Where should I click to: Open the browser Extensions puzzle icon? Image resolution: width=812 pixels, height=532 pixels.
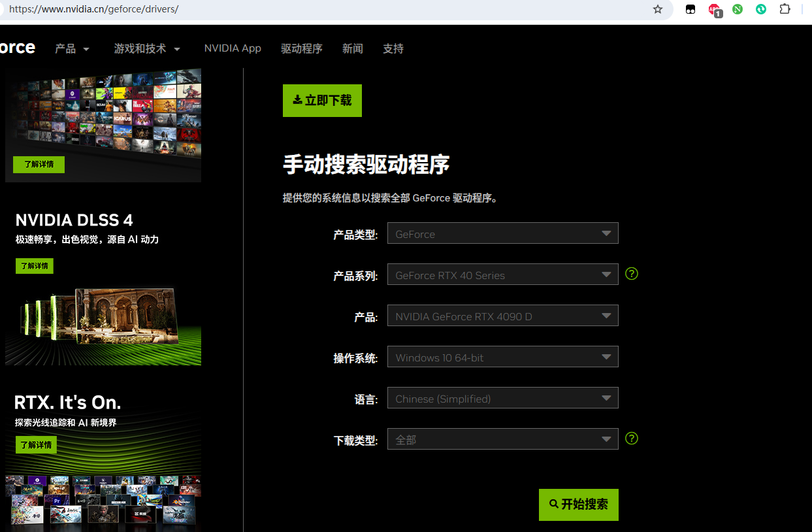click(785, 9)
